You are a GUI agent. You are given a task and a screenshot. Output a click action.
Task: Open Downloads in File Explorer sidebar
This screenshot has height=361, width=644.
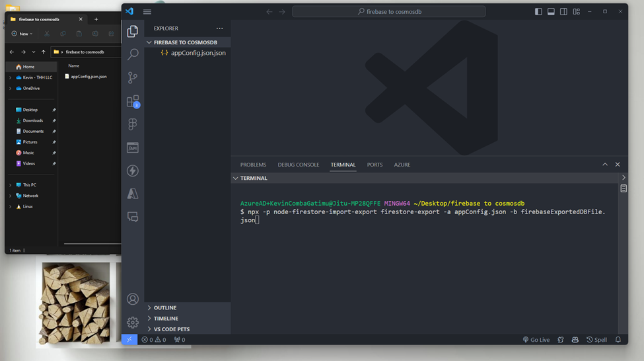click(32, 120)
